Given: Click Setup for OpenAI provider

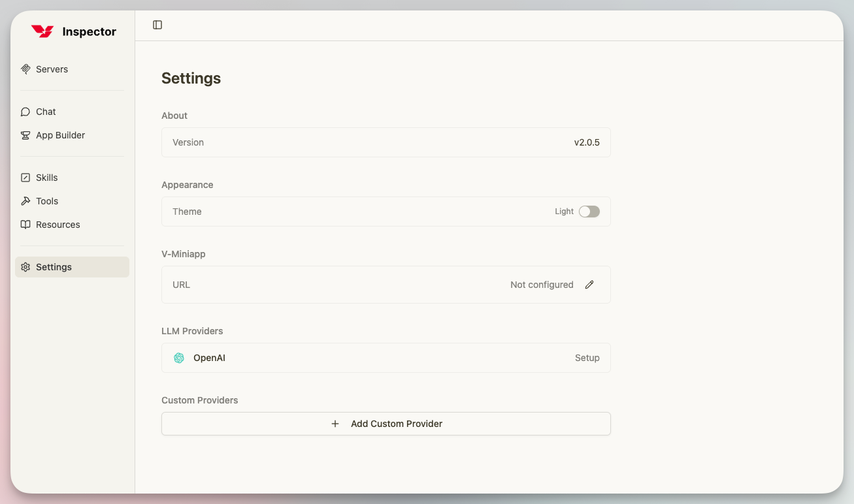Looking at the screenshot, I should click(x=587, y=358).
